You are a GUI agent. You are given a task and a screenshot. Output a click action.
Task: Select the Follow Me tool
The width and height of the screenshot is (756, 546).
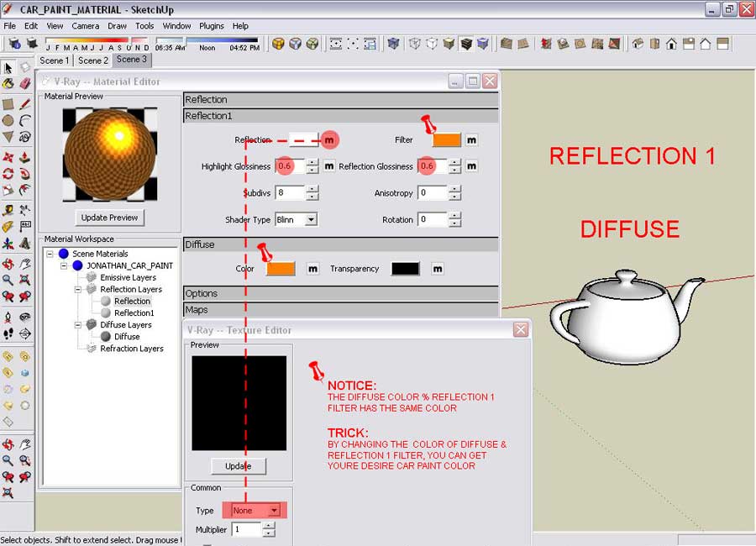point(25,174)
